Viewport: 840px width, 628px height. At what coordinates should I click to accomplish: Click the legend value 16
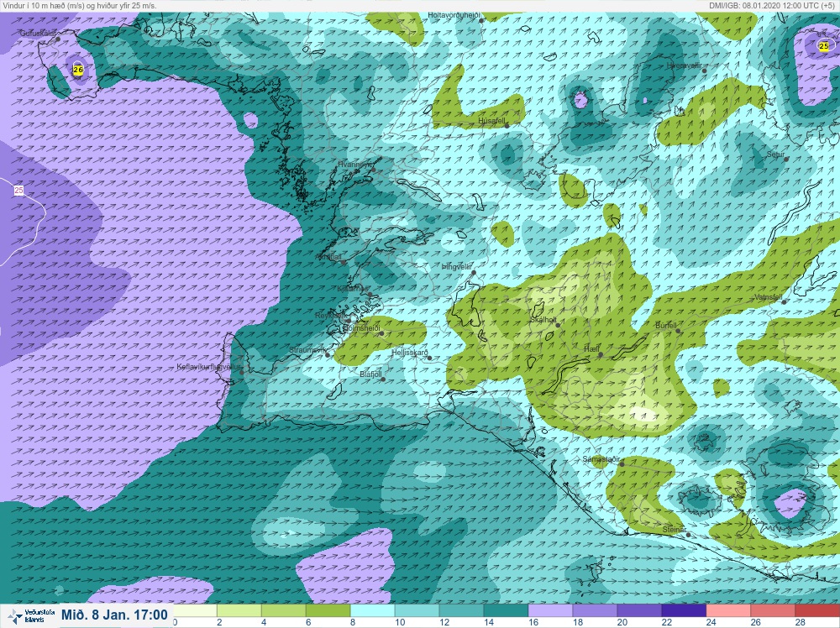[x=532, y=623]
